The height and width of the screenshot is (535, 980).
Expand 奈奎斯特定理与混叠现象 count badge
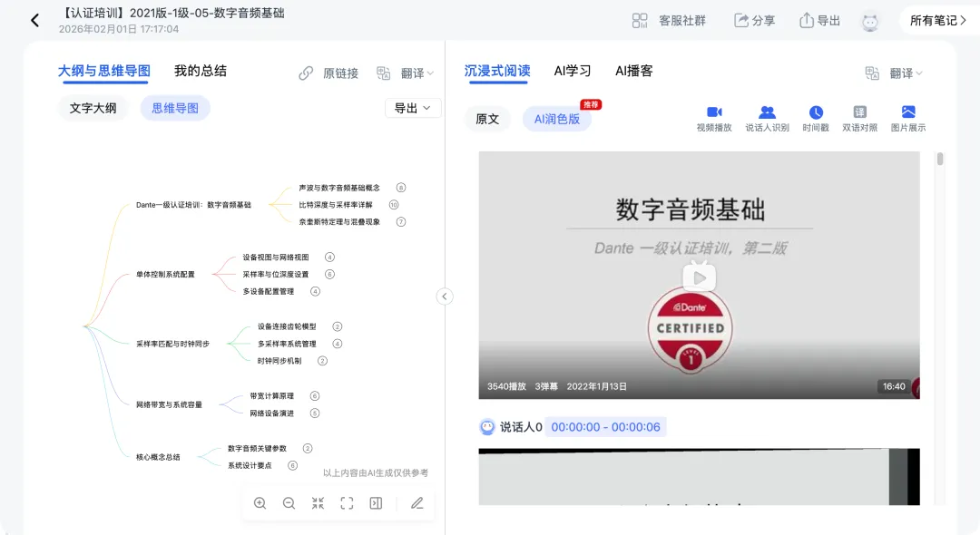401,221
